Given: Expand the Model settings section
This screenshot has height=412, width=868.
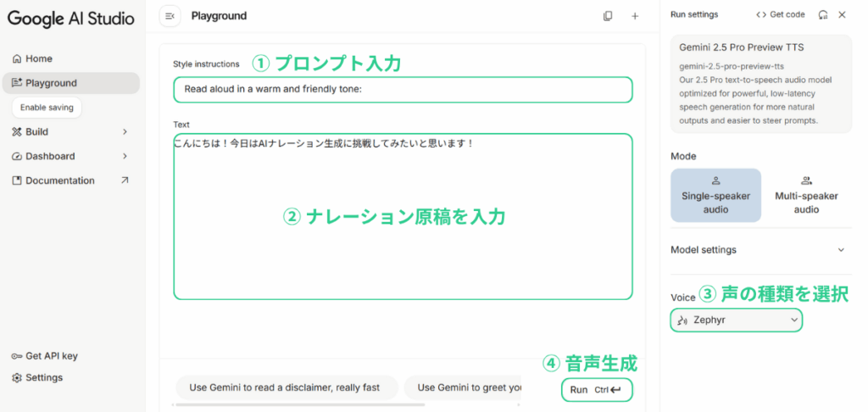Looking at the screenshot, I should [761, 250].
